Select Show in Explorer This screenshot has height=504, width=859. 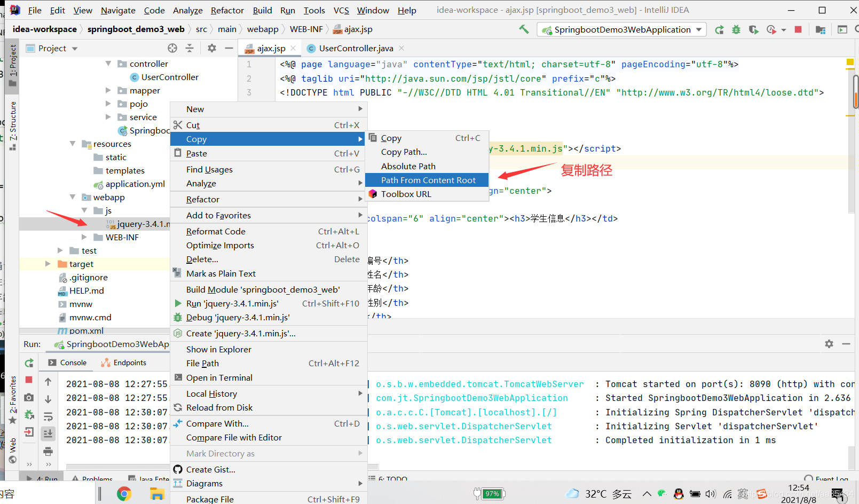pos(269,349)
